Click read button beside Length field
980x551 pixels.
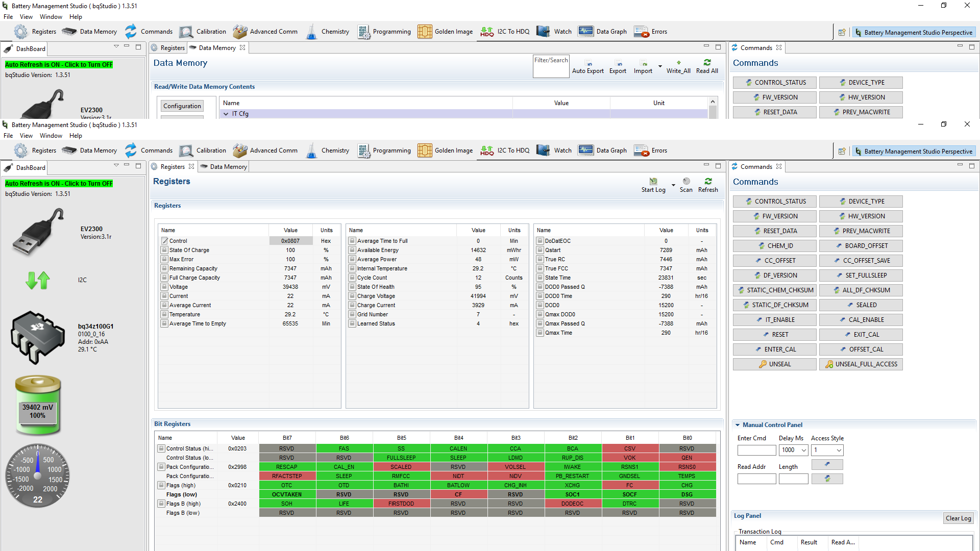pyautogui.click(x=827, y=479)
